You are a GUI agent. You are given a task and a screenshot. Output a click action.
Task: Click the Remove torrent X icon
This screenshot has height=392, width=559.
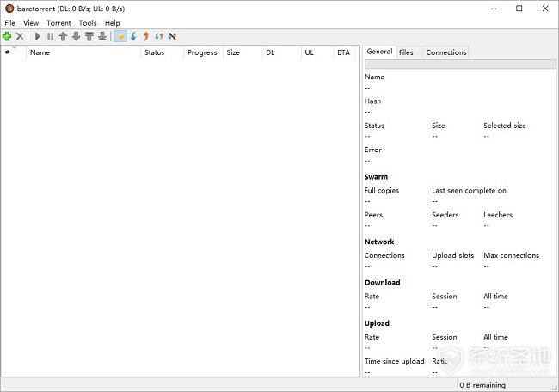point(20,36)
